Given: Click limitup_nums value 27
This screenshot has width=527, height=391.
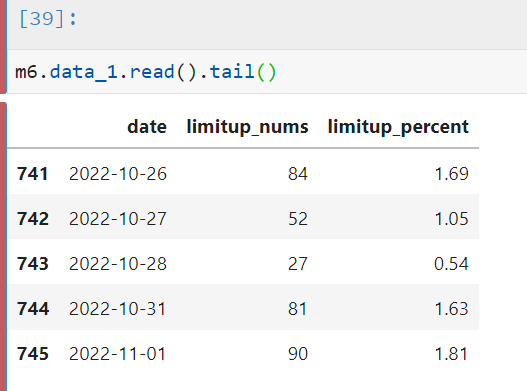Looking at the screenshot, I should [x=298, y=264].
